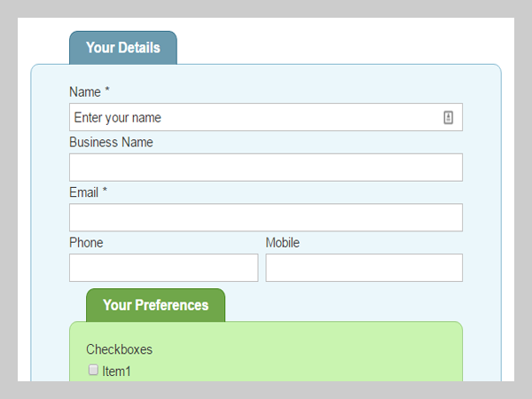Click the Item1 checkbox label text
This screenshot has height=399, width=532.
coord(116,372)
